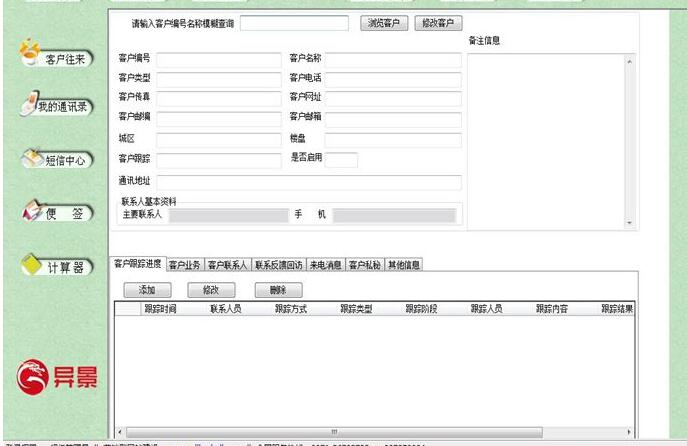Open the 便签 notes tool
This screenshot has height=446, width=687.
pos(58,213)
